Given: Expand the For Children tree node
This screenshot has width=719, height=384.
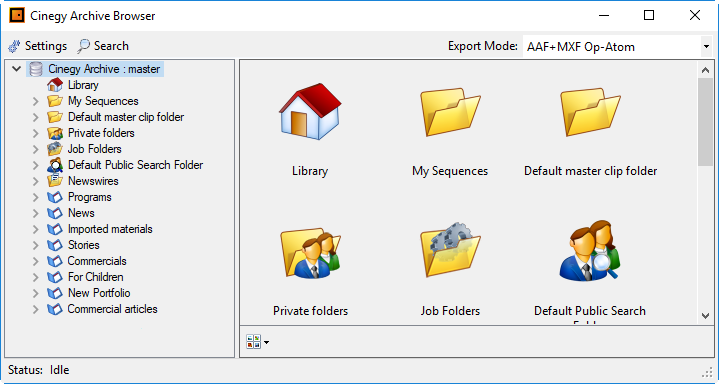Looking at the screenshot, I should coord(36,277).
